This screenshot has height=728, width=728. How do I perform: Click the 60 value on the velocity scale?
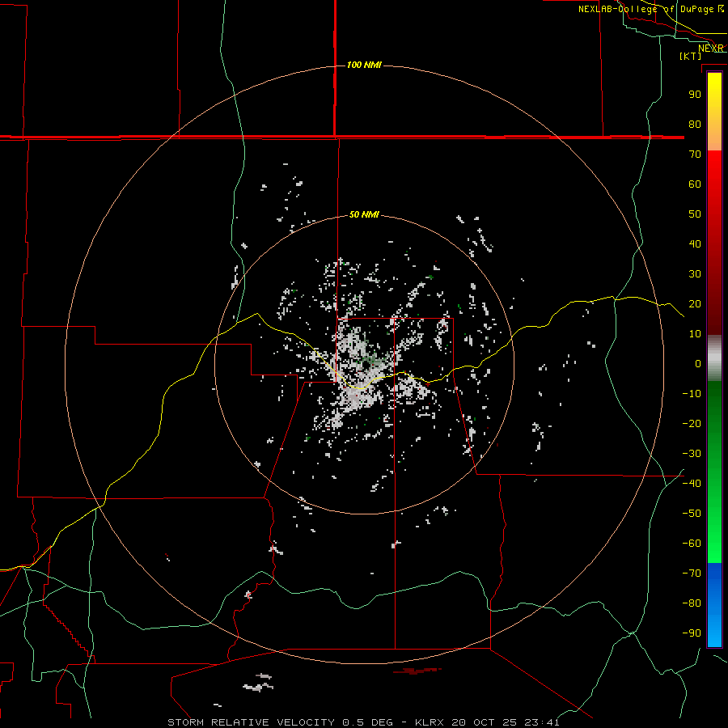pos(695,184)
